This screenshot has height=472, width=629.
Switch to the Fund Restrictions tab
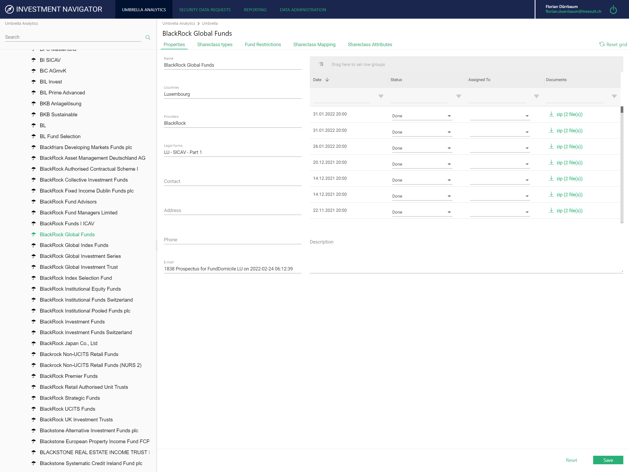tap(263, 45)
